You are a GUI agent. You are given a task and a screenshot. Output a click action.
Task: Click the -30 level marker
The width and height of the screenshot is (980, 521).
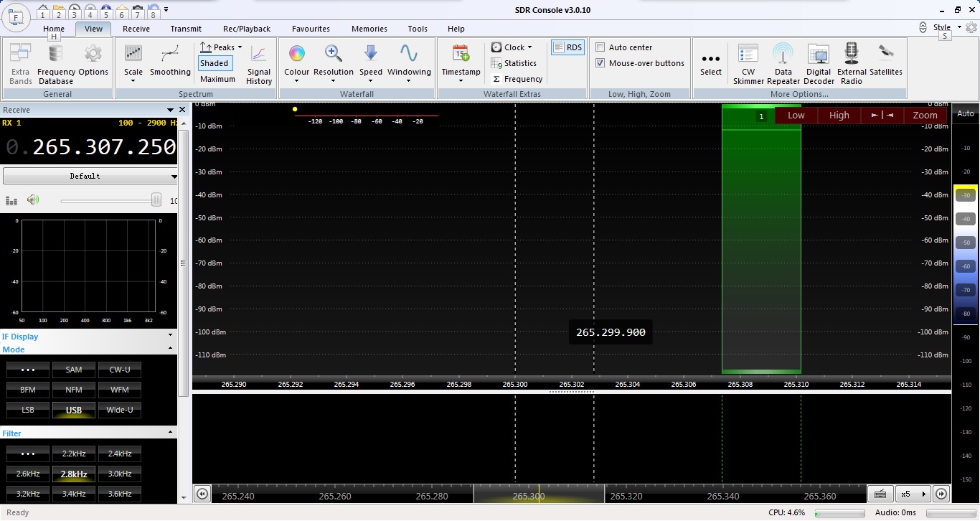(966, 195)
